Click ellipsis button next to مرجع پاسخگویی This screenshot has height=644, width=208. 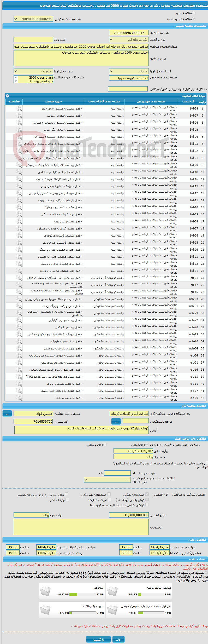116,421
